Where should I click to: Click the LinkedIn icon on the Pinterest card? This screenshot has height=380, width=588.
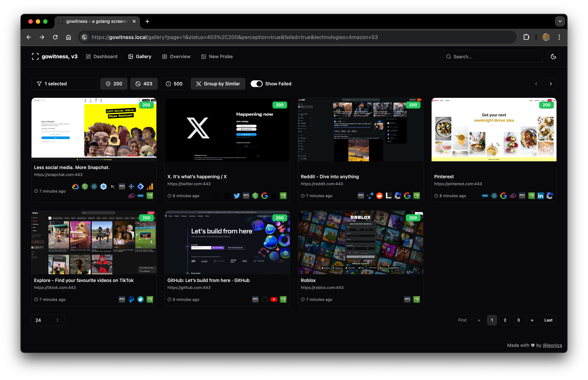pos(540,196)
